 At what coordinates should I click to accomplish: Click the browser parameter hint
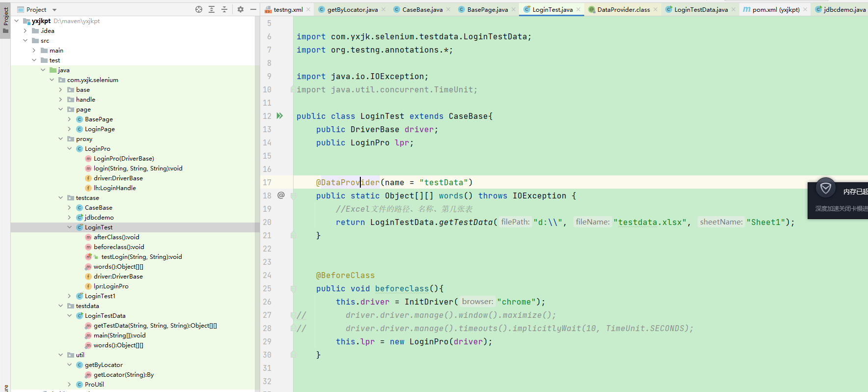[477, 302]
